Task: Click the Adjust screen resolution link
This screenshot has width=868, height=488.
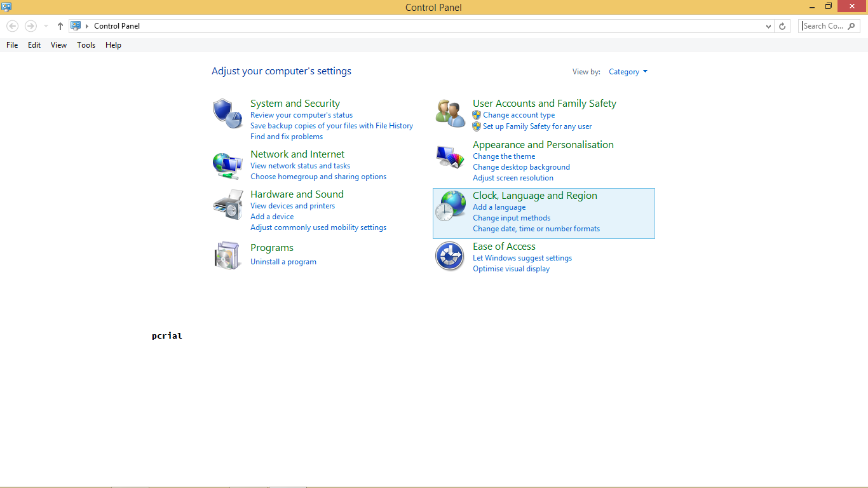Action: [x=513, y=177]
